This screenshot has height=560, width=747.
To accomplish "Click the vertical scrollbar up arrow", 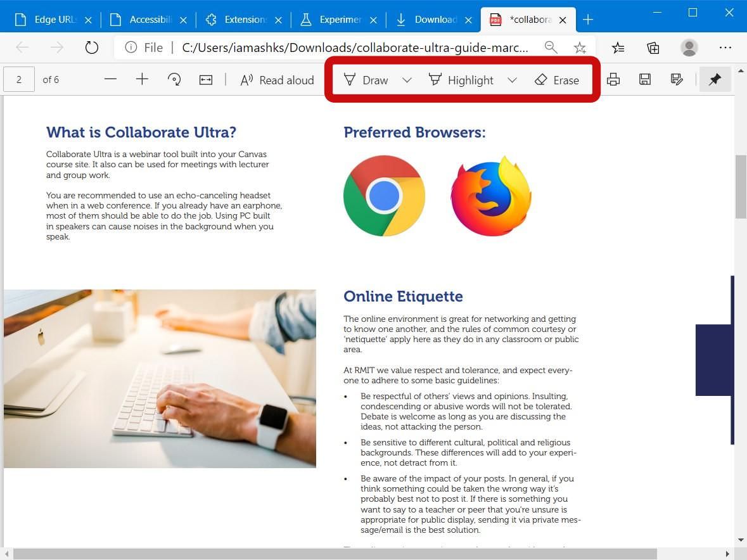I will click(741, 70).
